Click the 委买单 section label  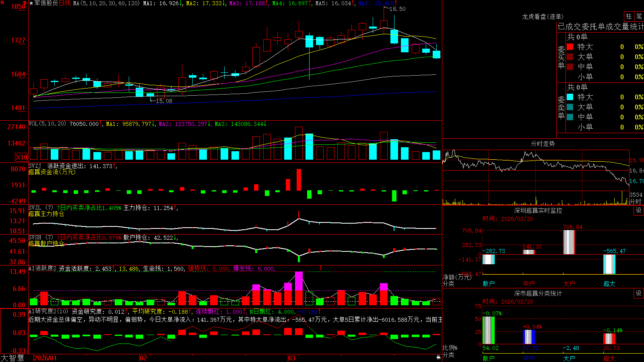[561, 57]
